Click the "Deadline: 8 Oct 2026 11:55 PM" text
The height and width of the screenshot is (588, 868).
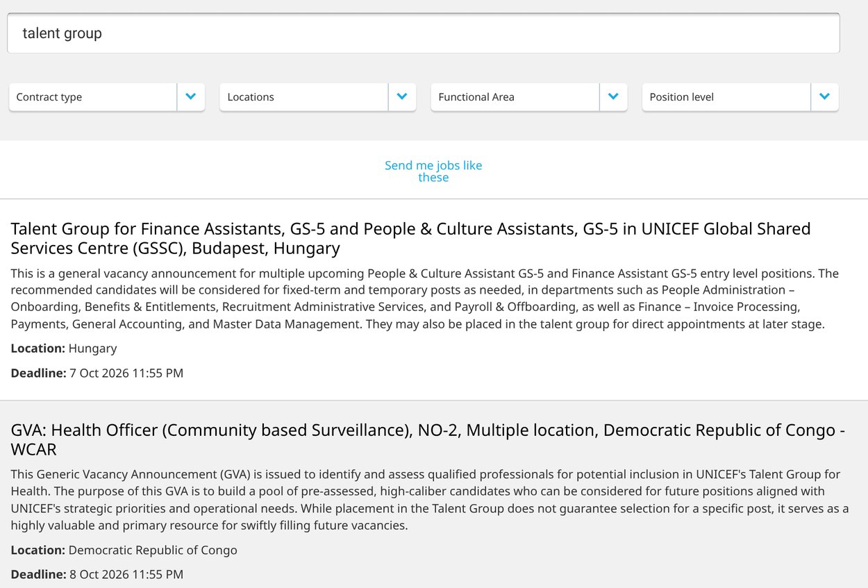pos(97,575)
